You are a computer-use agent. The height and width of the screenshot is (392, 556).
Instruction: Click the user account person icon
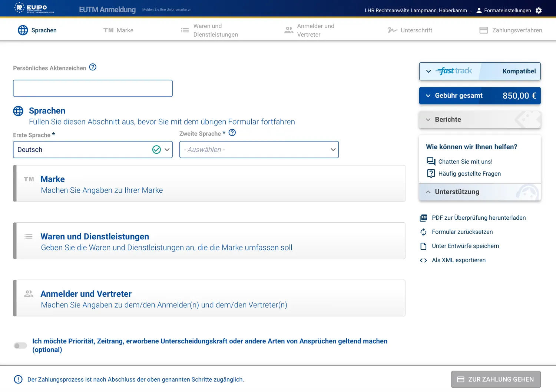[x=479, y=10]
